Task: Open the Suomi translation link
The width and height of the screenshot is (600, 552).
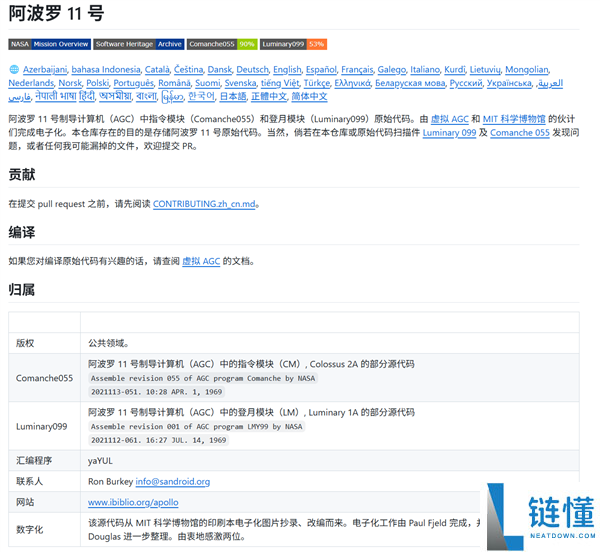Action: point(208,83)
